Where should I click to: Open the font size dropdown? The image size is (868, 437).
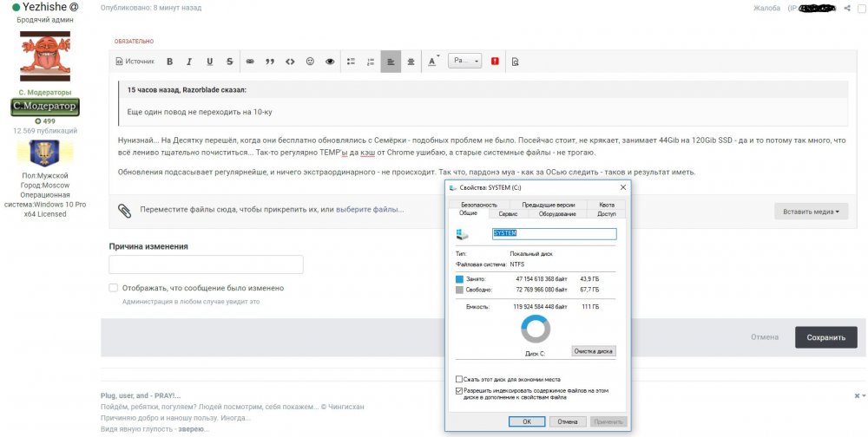465,62
